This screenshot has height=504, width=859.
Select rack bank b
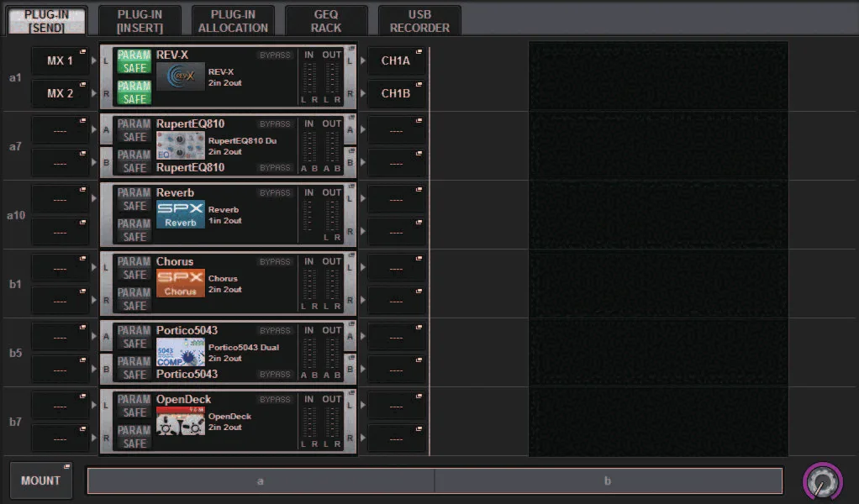[608, 481]
